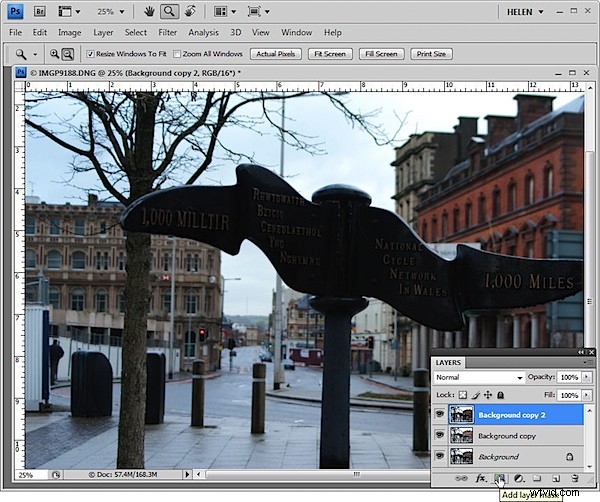Click the Fit Screen button
This screenshot has height=502, width=600.
point(330,54)
